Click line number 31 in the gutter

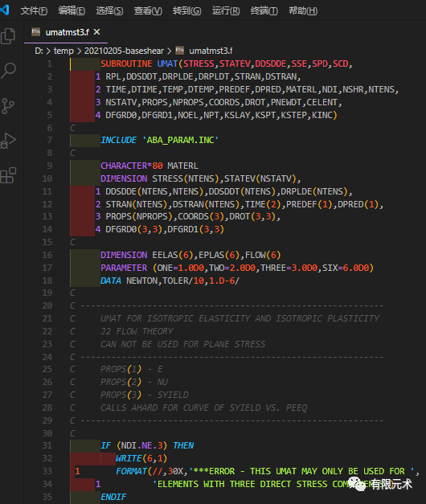(47, 445)
